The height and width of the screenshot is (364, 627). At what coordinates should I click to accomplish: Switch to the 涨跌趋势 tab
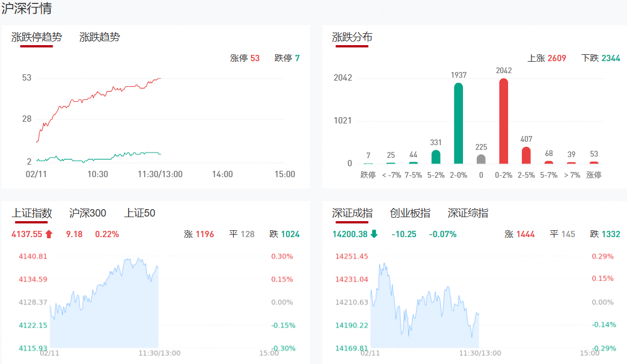pos(99,37)
